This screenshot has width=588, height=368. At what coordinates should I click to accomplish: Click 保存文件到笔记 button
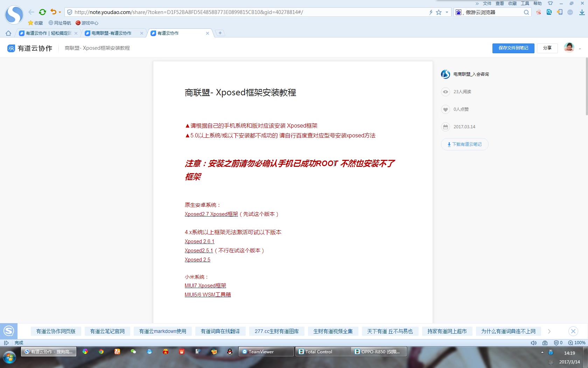[513, 48]
